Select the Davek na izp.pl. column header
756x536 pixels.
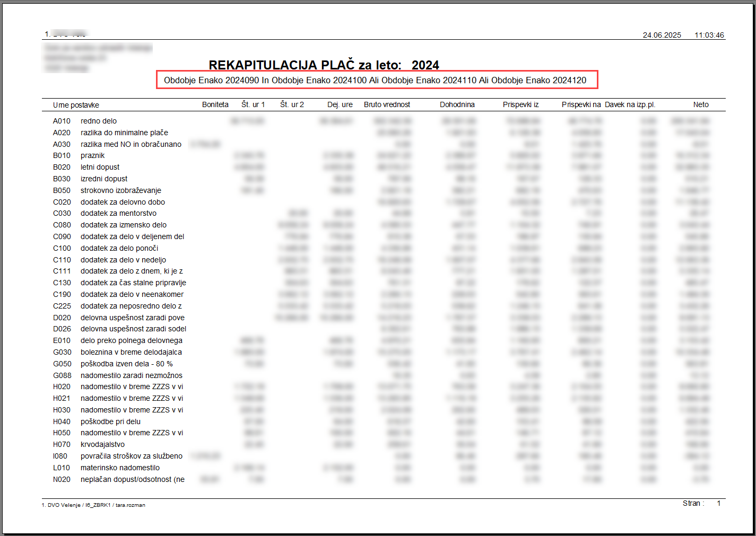(630, 104)
